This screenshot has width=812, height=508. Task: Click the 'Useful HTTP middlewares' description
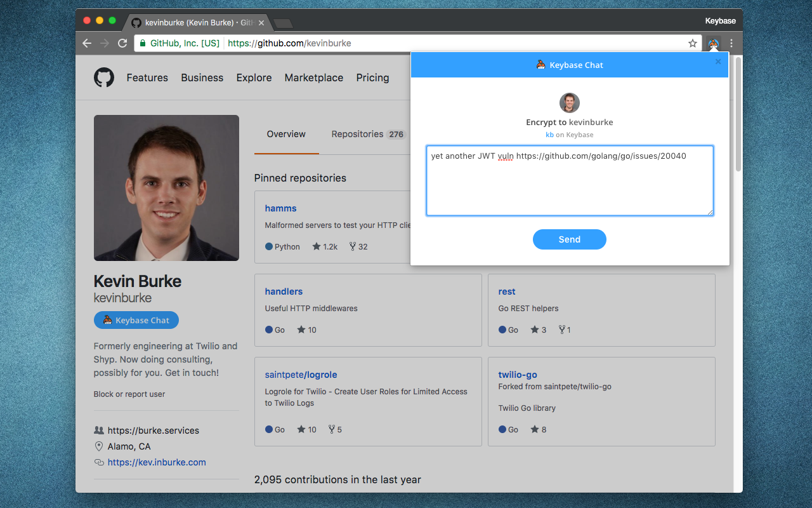311,308
